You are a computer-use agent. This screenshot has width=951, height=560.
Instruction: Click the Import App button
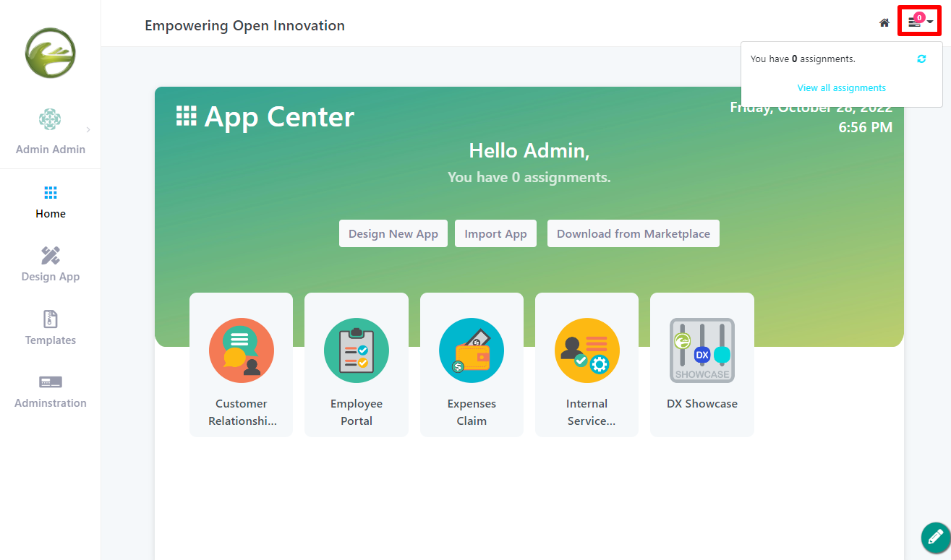(x=495, y=233)
